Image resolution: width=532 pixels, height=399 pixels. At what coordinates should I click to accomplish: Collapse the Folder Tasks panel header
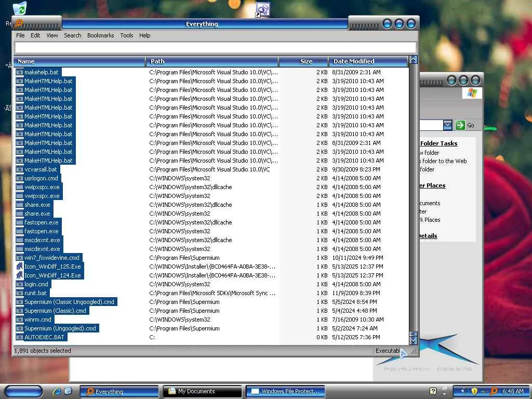point(438,143)
